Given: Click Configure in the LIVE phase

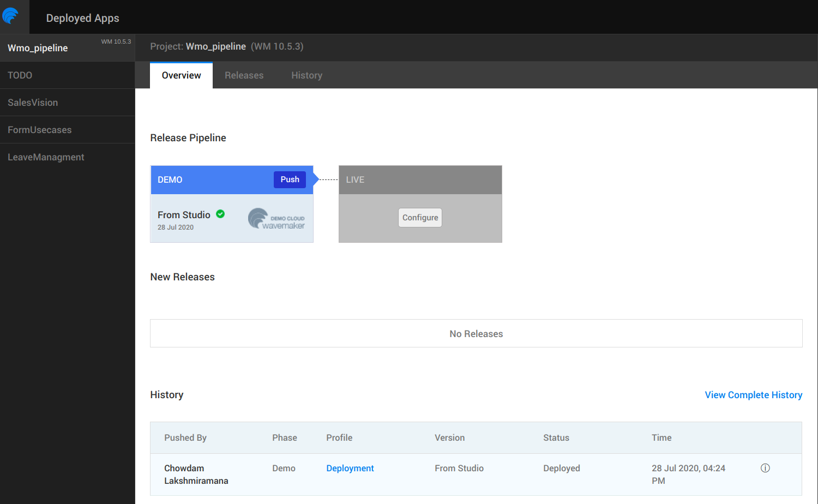Looking at the screenshot, I should pyautogui.click(x=420, y=218).
